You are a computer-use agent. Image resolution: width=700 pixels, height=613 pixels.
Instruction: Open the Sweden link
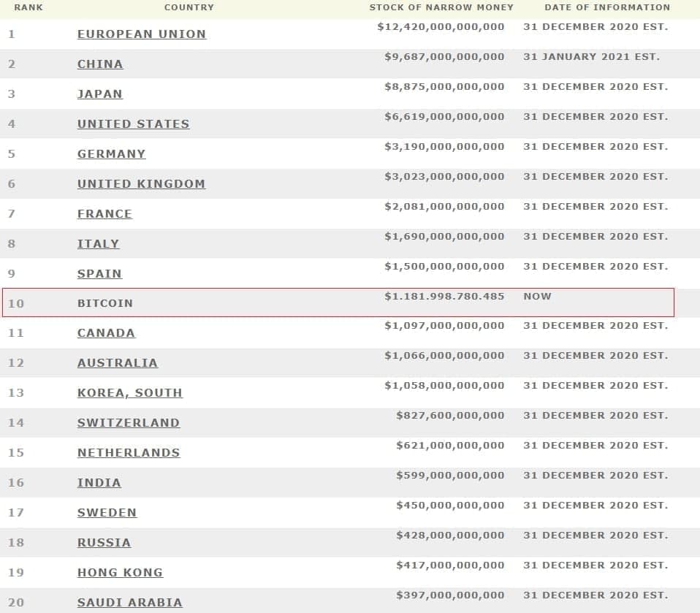(107, 513)
